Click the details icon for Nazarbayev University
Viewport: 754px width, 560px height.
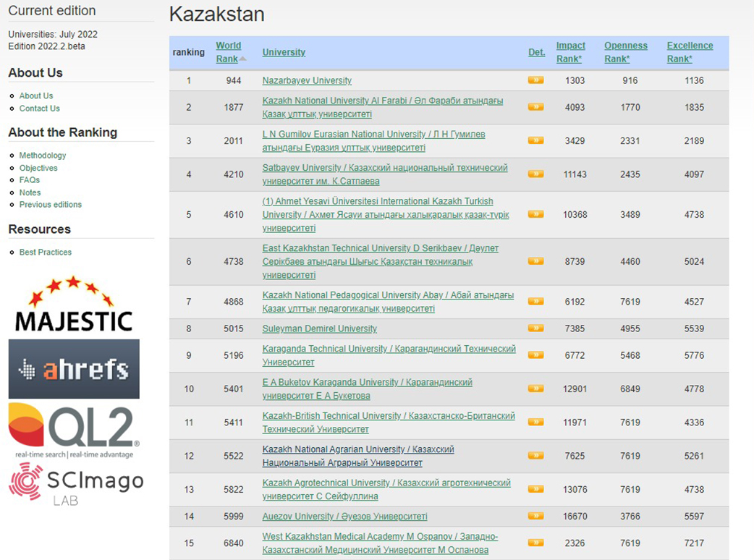coord(535,80)
